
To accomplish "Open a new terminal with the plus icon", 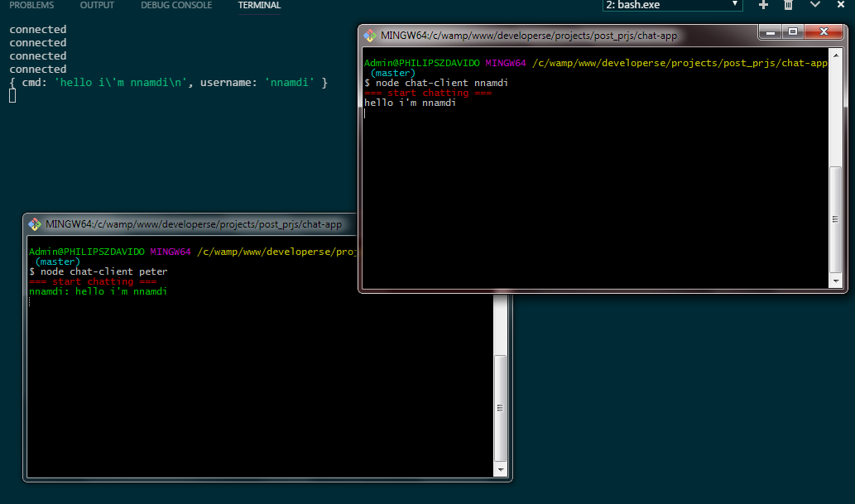I will [762, 5].
